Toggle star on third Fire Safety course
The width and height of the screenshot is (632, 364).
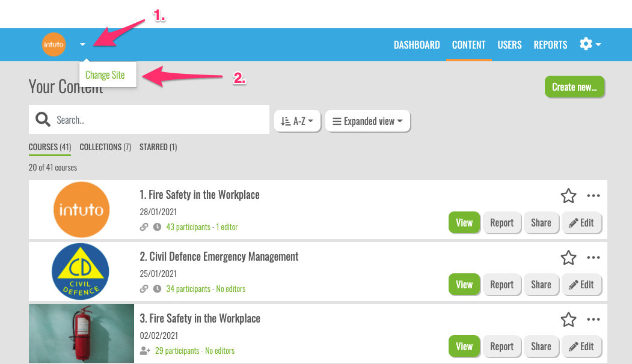pyautogui.click(x=568, y=320)
